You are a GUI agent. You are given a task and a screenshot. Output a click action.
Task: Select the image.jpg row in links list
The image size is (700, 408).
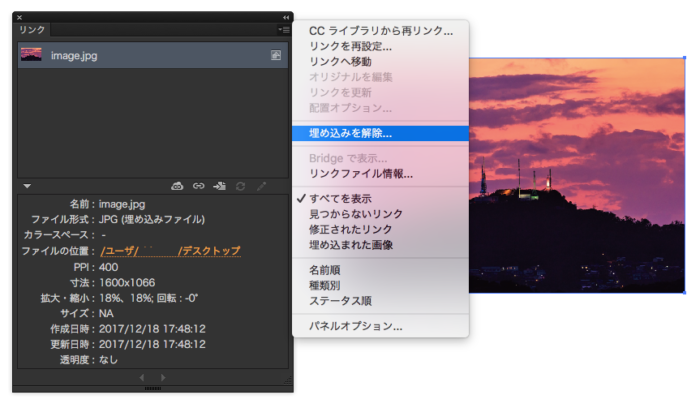click(x=153, y=55)
